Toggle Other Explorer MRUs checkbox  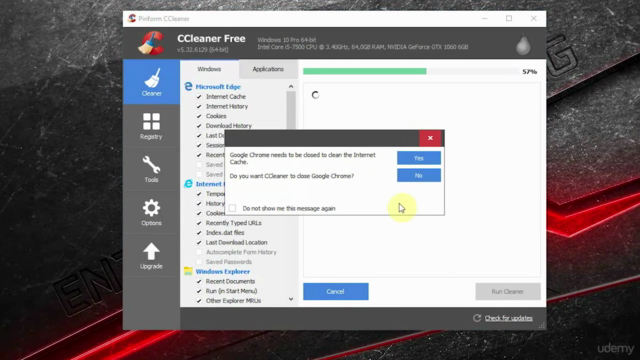point(199,301)
